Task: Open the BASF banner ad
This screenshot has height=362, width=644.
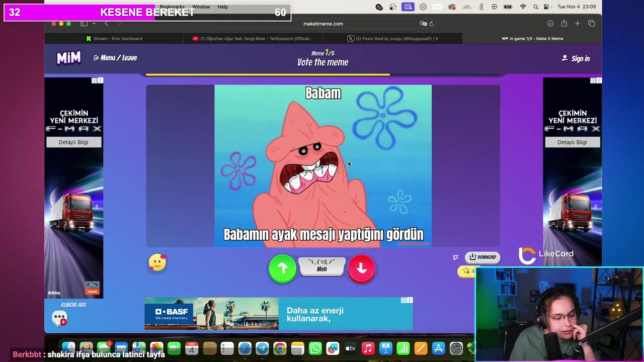Action: click(278, 314)
